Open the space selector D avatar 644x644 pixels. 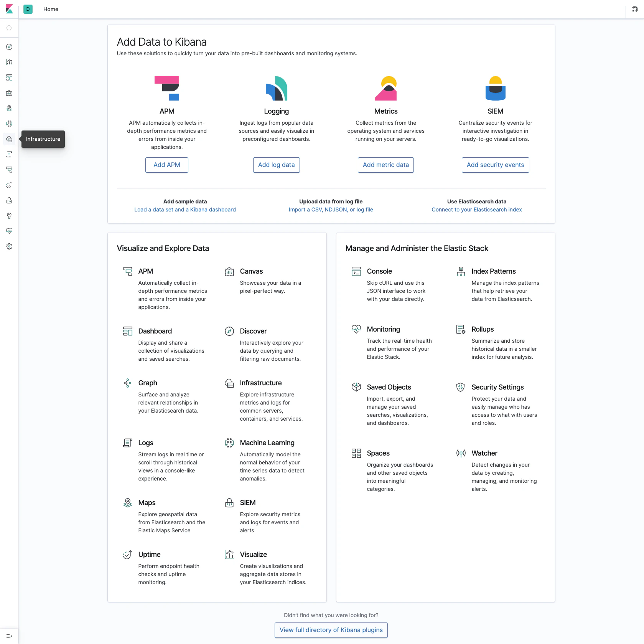click(28, 9)
